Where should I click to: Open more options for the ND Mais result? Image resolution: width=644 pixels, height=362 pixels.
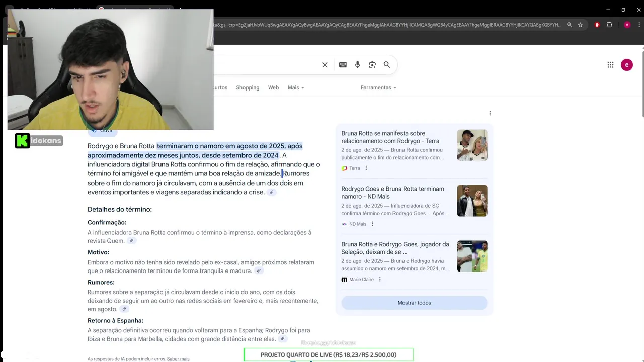[x=372, y=224]
